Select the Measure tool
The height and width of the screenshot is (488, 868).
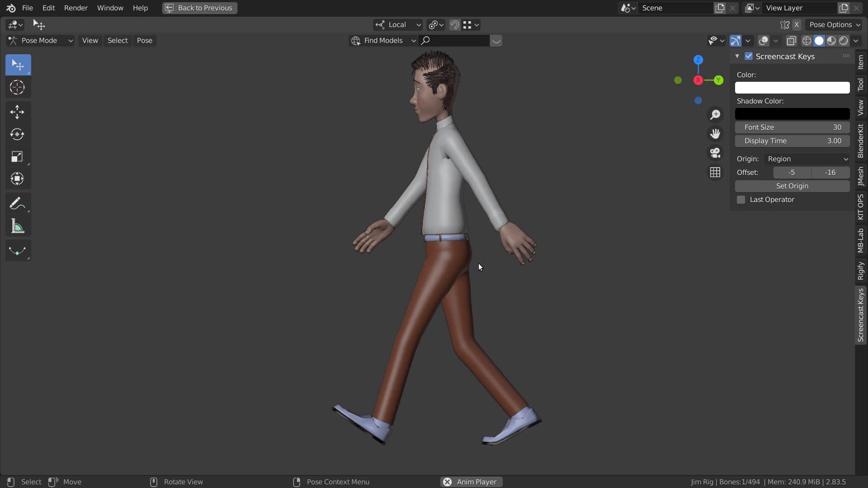[x=17, y=225]
